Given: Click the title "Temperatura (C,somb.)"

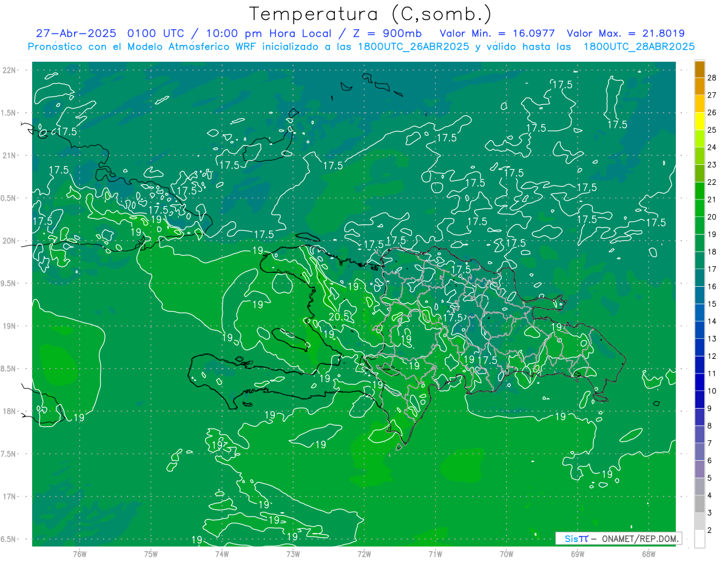Looking at the screenshot, I should 371,14.
